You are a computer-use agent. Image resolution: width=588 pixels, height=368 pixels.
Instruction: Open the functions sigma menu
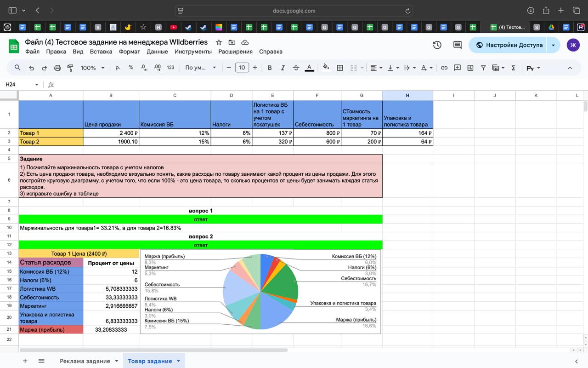tap(513, 68)
